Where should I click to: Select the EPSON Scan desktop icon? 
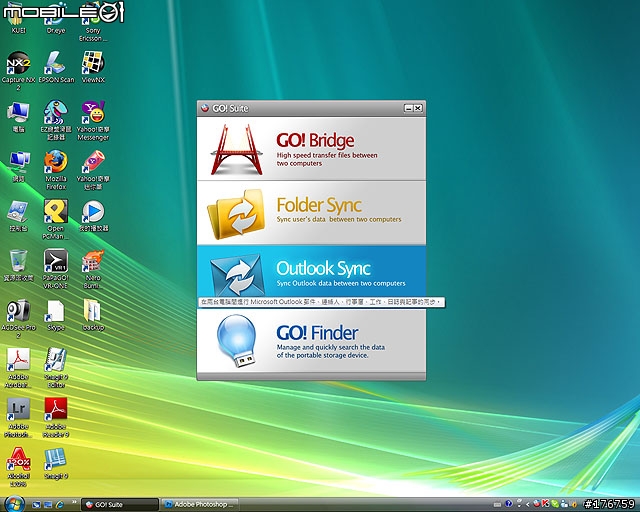(56, 67)
